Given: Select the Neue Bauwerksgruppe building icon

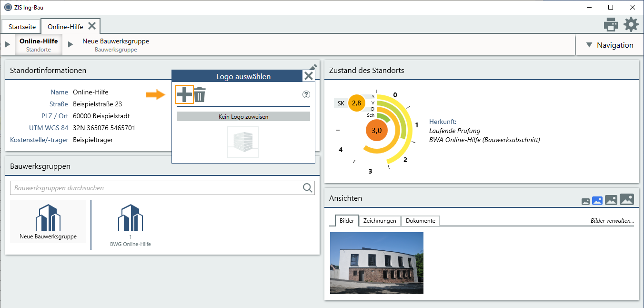Looking at the screenshot, I should (x=48, y=218).
